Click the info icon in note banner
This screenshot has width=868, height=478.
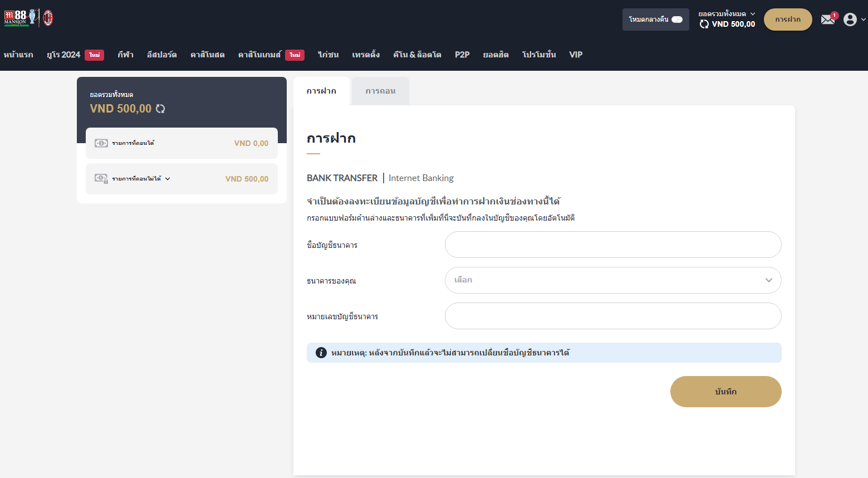321,353
